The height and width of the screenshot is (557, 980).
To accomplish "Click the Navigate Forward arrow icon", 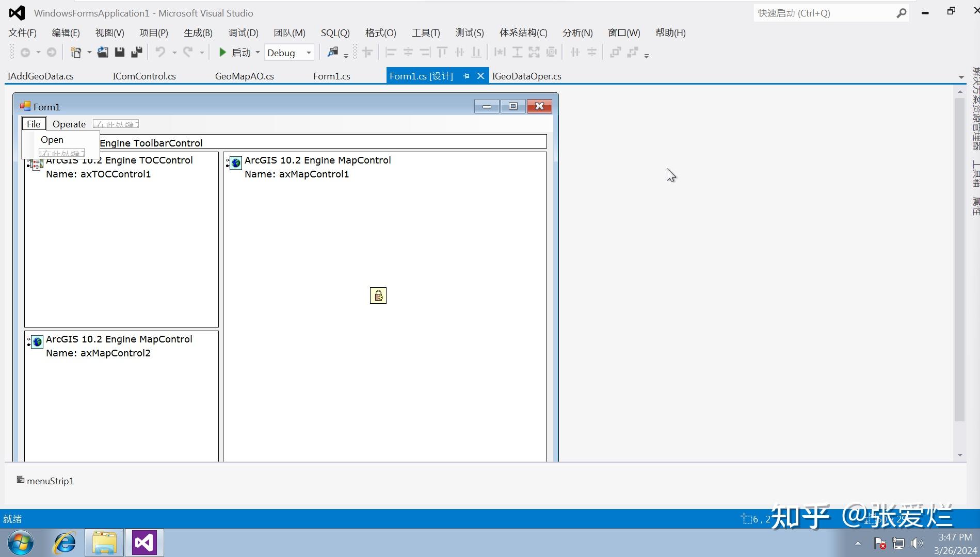I will (x=52, y=53).
